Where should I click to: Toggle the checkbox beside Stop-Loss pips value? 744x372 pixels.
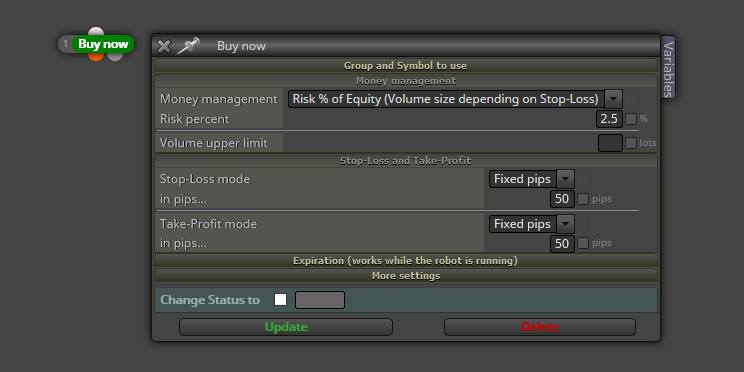[x=583, y=199]
